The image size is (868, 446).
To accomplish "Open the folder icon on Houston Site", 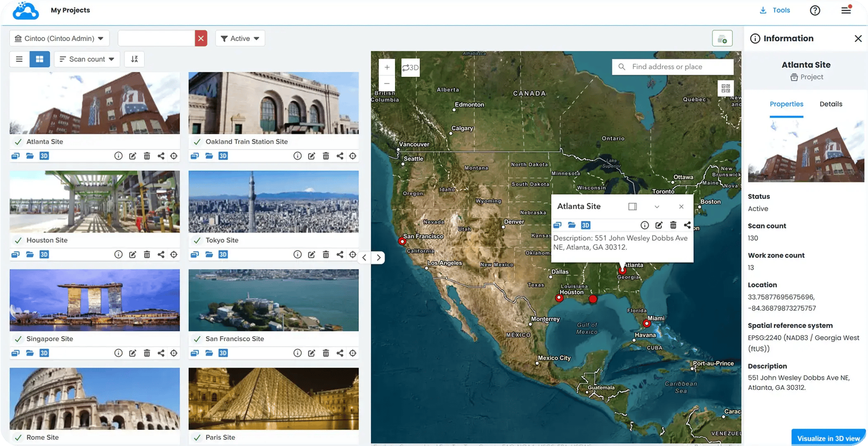I will 30,255.
